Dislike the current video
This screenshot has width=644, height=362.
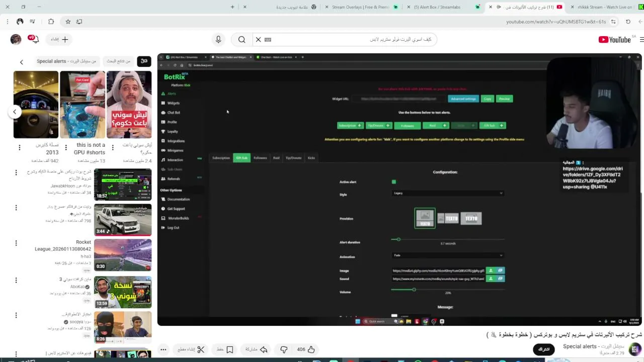coord(284,349)
